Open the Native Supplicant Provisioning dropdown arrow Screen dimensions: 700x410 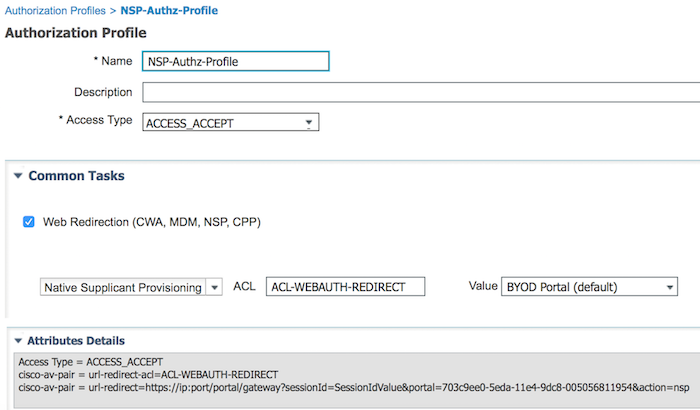[214, 287]
